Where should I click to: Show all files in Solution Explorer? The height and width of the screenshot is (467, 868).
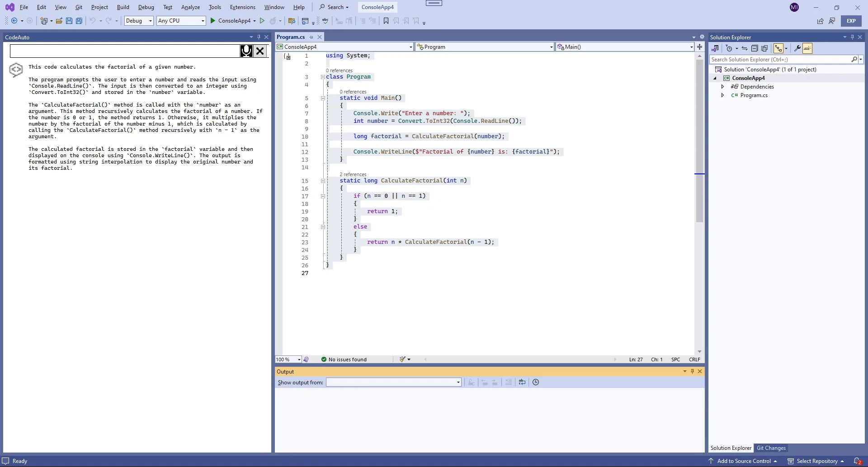click(x=764, y=48)
